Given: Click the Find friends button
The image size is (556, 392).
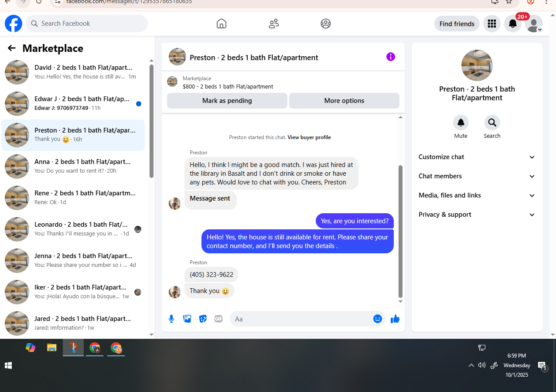Looking at the screenshot, I should click(x=457, y=24).
